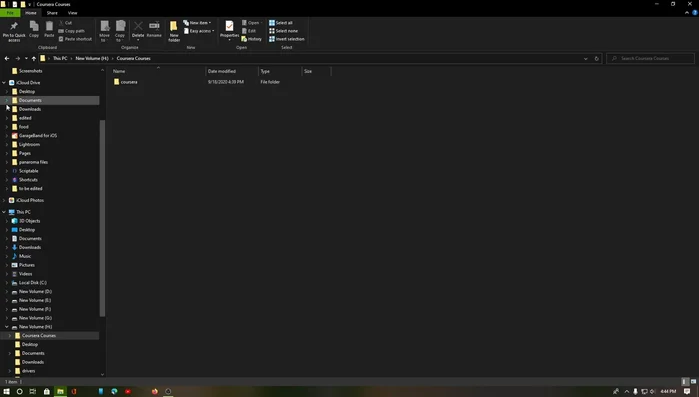This screenshot has width=699, height=397.
Task: Click the Cut command in the ribbon
Action: pyautogui.click(x=66, y=23)
